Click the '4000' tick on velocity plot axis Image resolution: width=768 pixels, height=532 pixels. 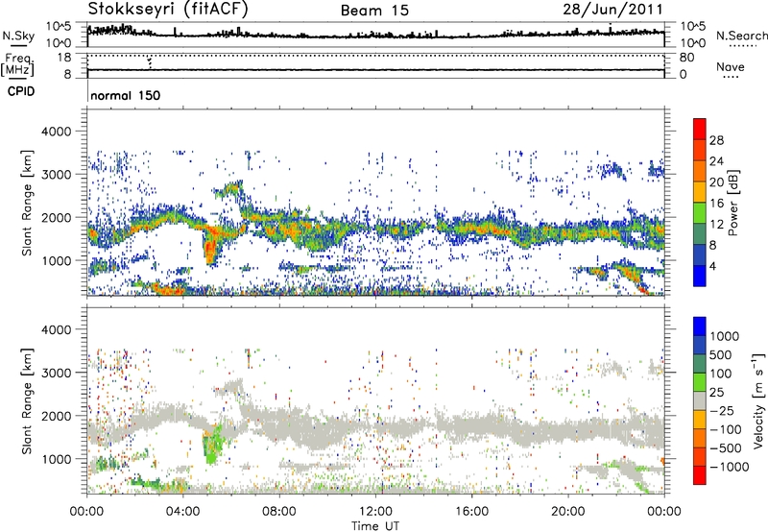[57, 329]
